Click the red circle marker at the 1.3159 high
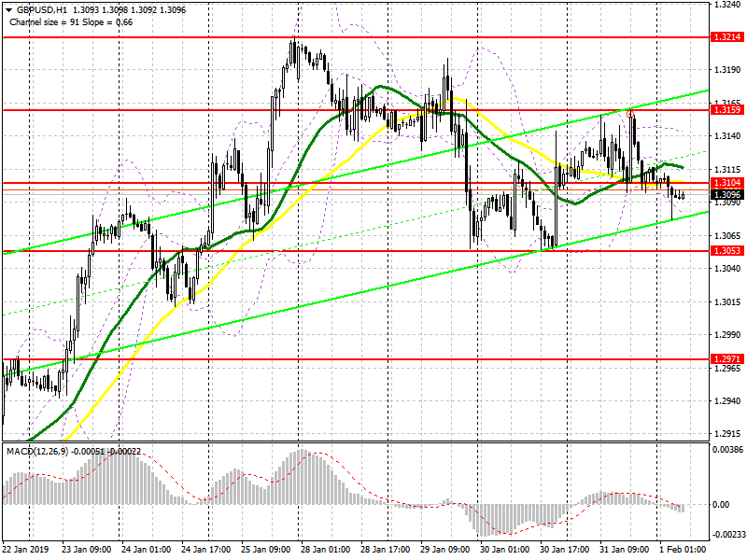This screenshot has height=560, width=747. (629, 114)
